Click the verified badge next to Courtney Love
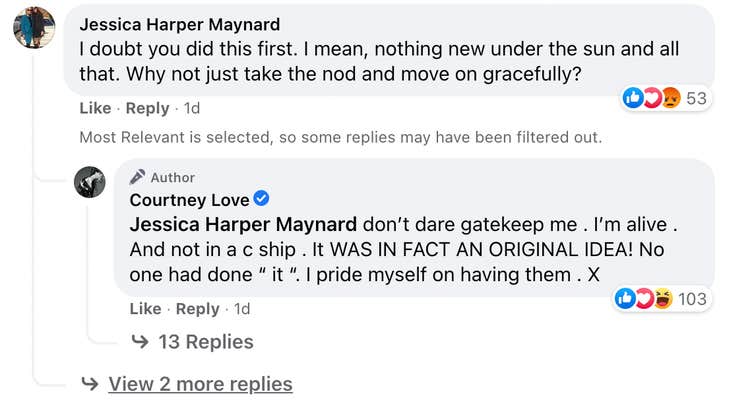 click(x=262, y=200)
